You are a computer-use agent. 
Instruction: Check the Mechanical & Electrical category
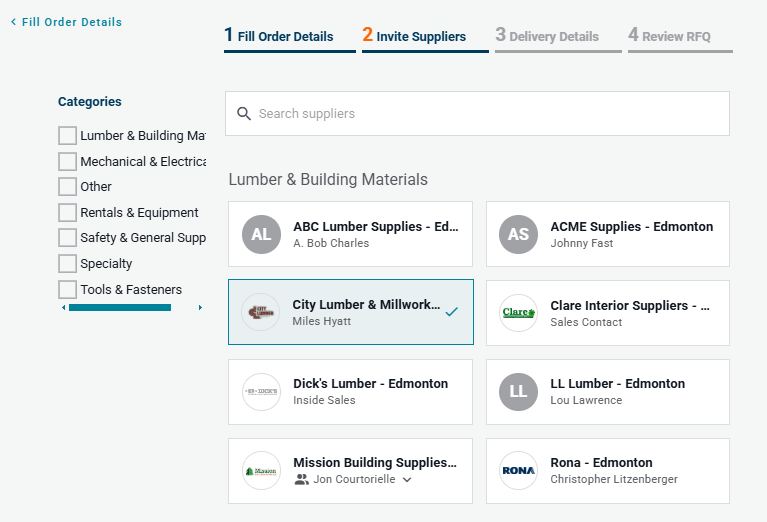tap(68, 161)
